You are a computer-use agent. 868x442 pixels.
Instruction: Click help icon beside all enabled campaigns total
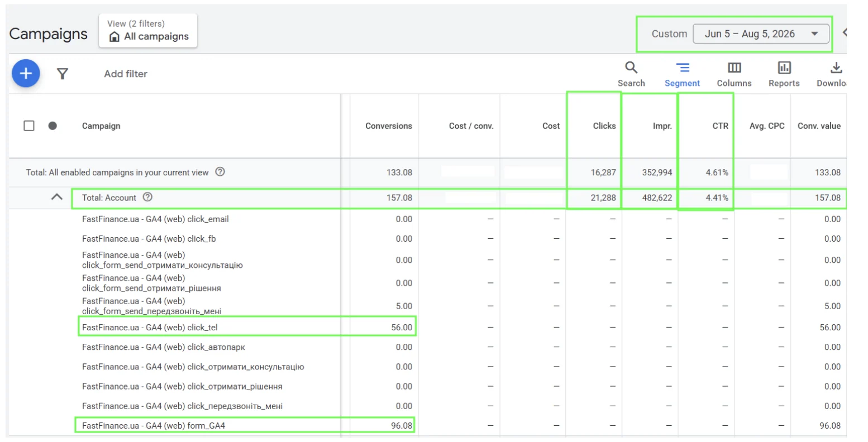220,172
